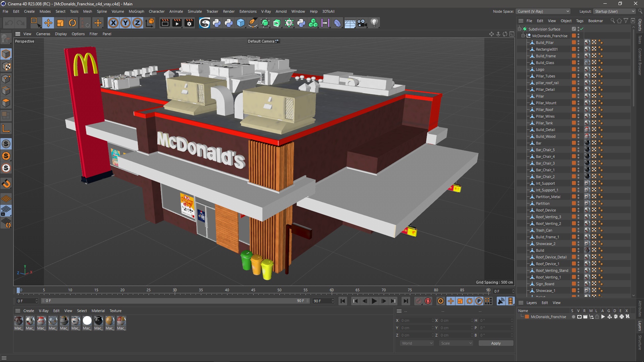Open the Object Manager Tags menu
The width and height of the screenshot is (644, 362).
click(580, 21)
